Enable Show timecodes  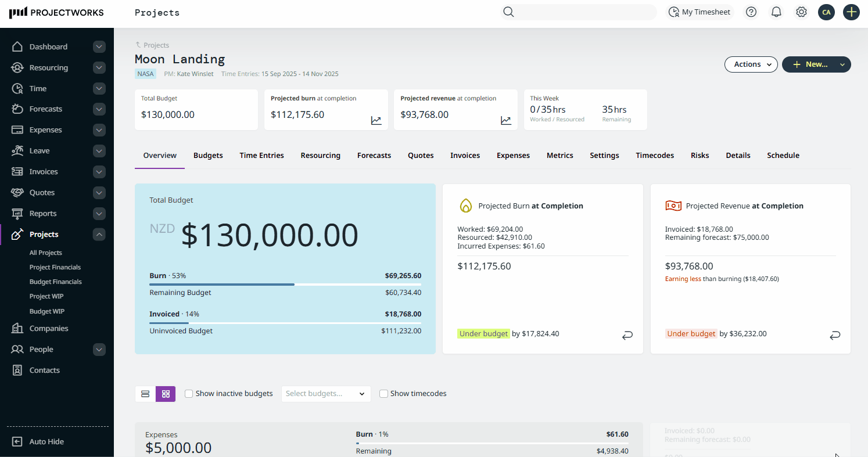(383, 393)
